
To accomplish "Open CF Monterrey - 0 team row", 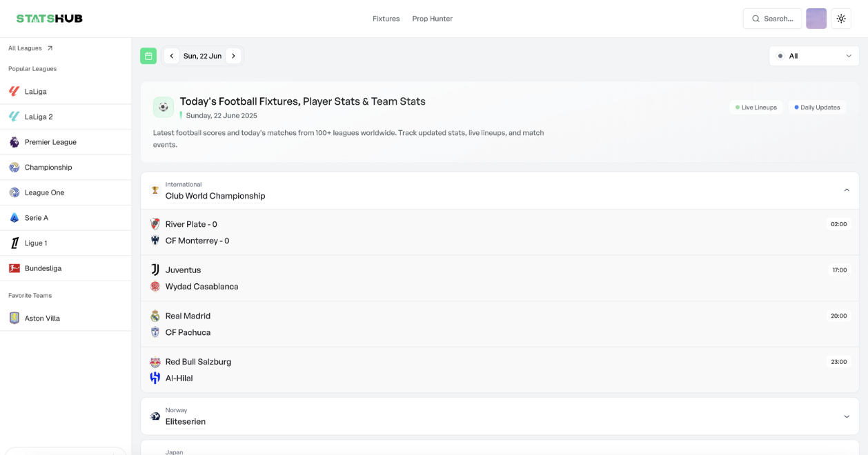I will click(197, 241).
